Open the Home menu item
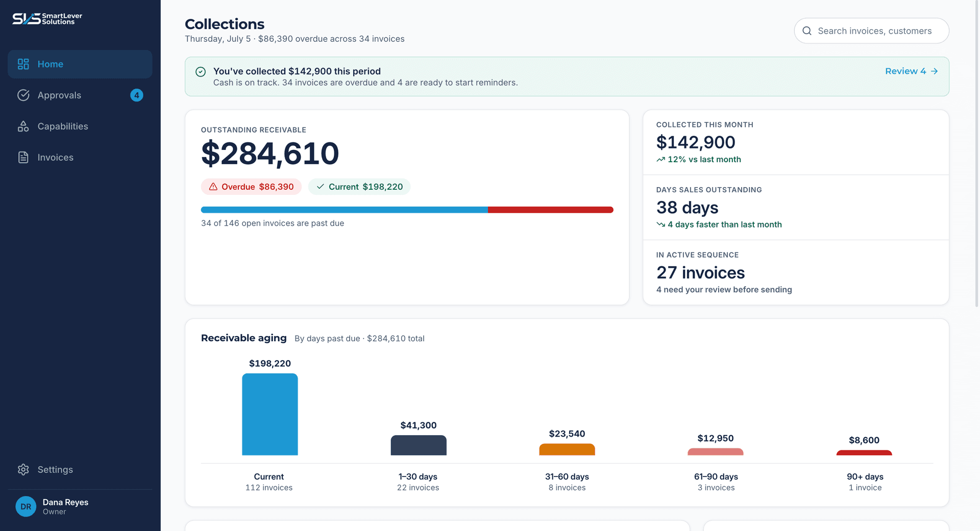 click(x=80, y=64)
